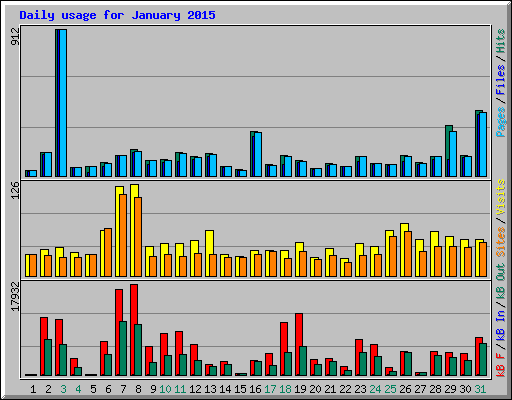Click green day label 25 on the x-axis
This screenshot has height=400, width=512.
tap(390, 389)
